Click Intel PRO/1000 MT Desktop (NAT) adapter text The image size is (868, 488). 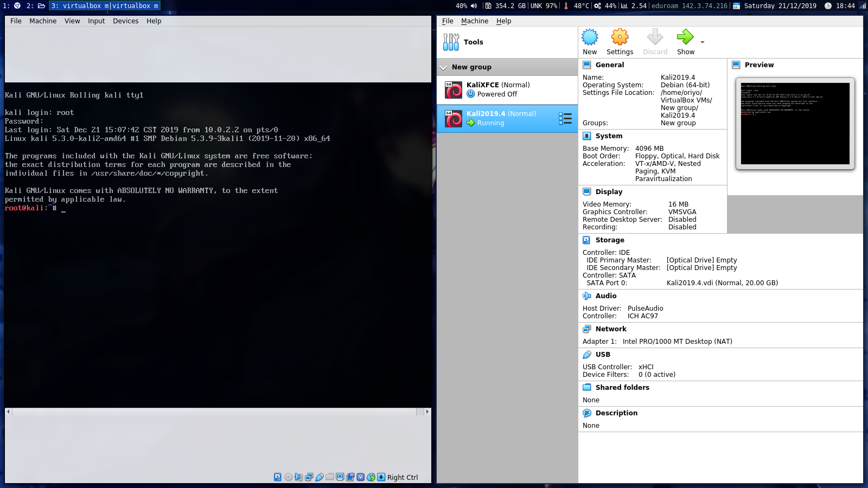678,342
